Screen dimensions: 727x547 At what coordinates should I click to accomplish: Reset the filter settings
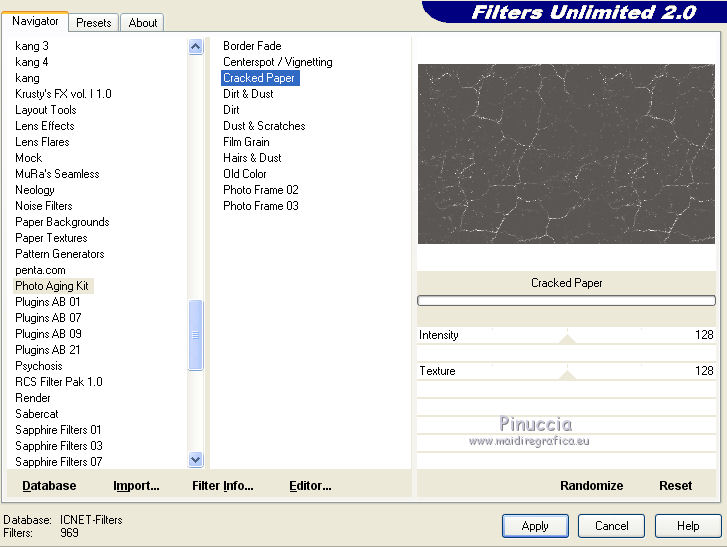pos(675,485)
